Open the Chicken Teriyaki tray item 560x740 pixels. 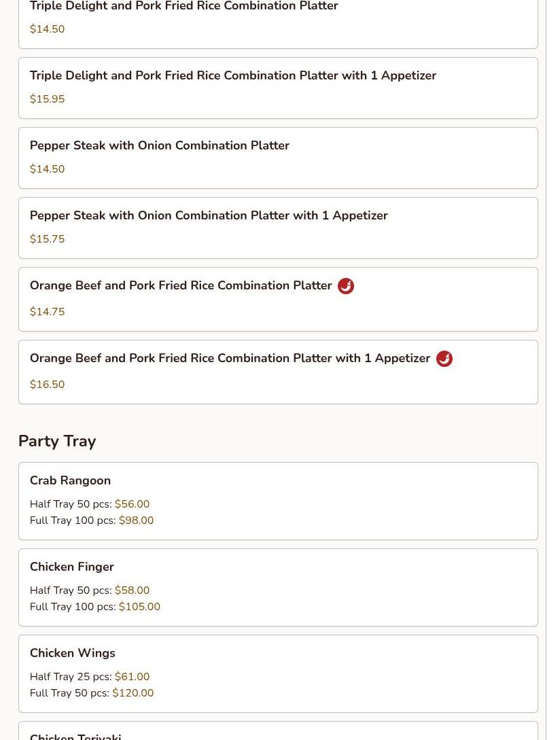tap(75, 735)
